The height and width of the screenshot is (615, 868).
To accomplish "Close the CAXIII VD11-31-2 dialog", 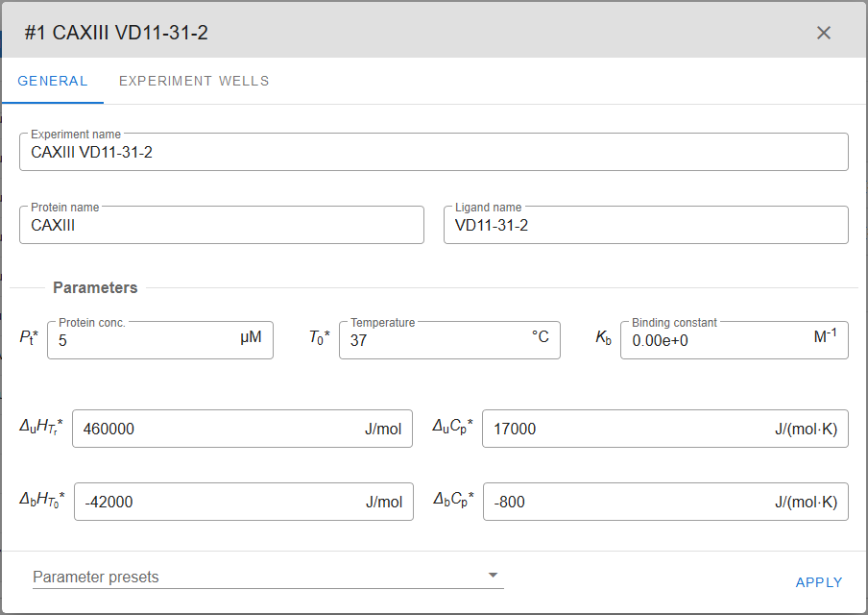I will tap(823, 33).
